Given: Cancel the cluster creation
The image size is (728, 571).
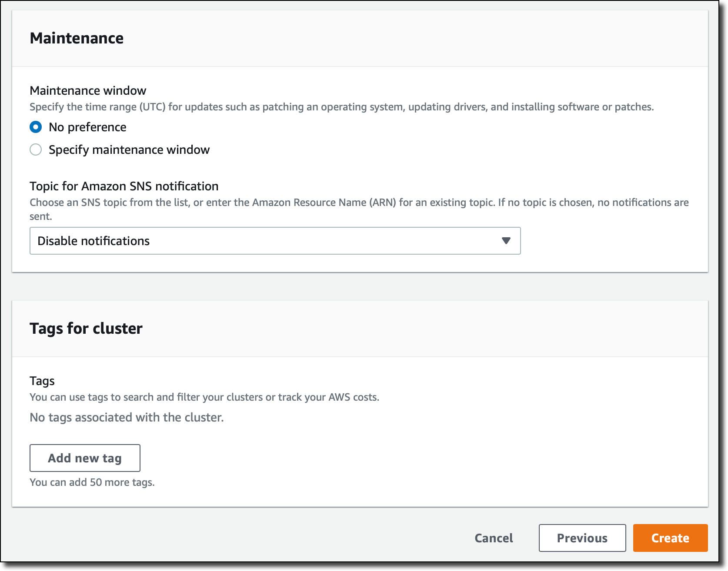Looking at the screenshot, I should (494, 538).
